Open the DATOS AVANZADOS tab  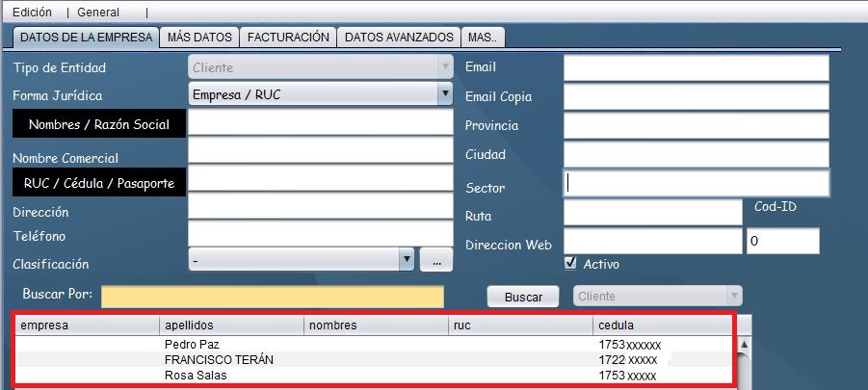399,38
